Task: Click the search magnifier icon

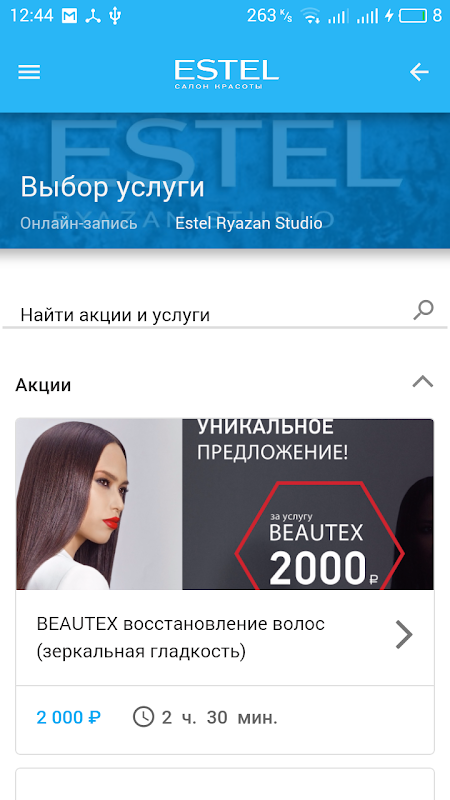Action: 423,310
